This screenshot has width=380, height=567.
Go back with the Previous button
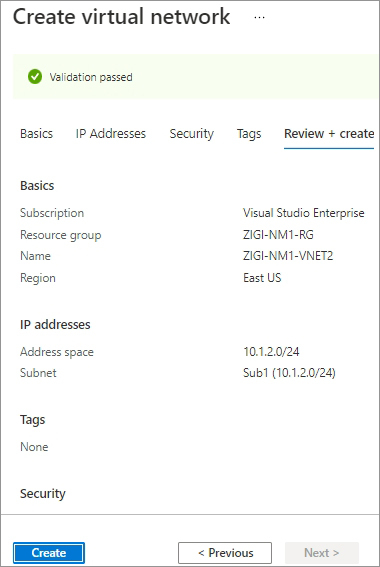(x=225, y=553)
